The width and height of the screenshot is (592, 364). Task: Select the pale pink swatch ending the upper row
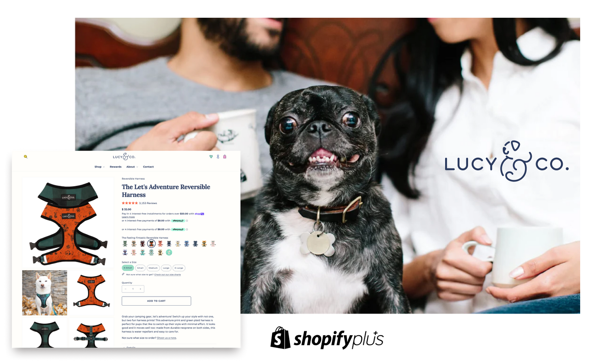click(x=213, y=244)
